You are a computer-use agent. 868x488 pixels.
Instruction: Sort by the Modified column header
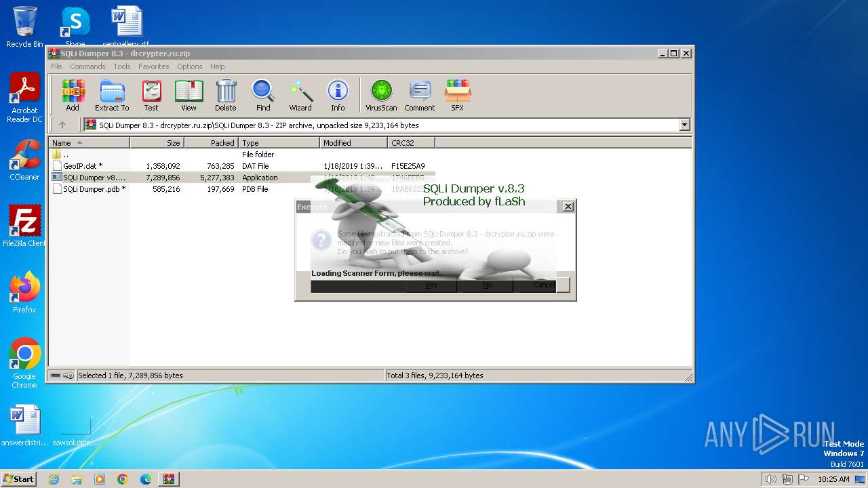pyautogui.click(x=353, y=143)
